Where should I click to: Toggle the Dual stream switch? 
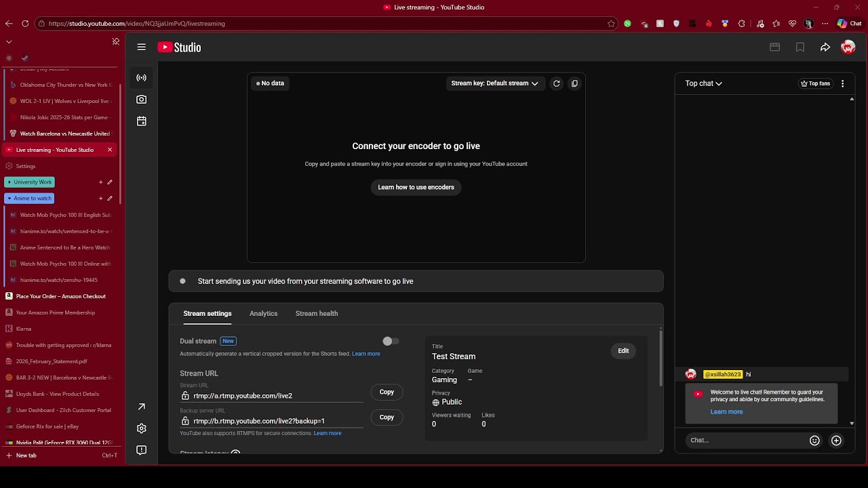click(391, 341)
